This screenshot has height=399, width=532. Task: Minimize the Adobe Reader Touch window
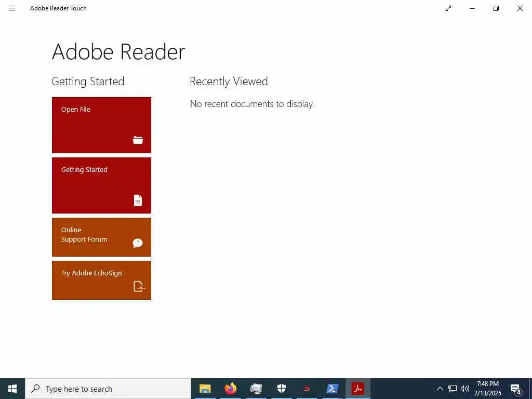472,8
